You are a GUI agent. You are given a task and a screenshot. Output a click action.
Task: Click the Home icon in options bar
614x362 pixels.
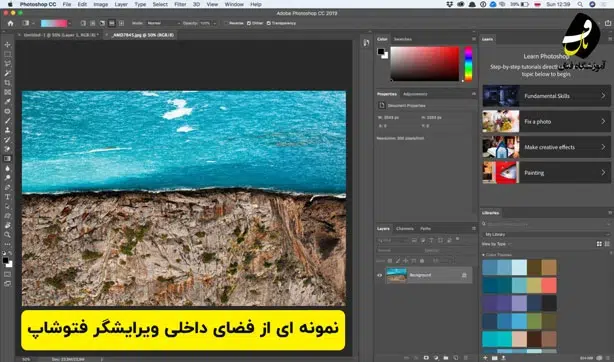click(11, 23)
